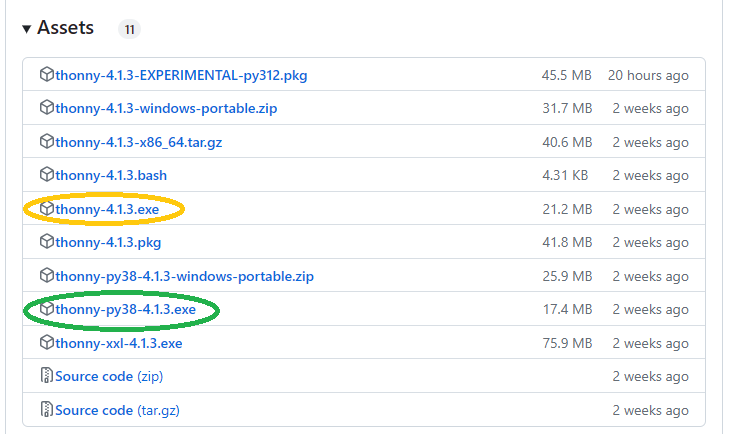
Task: Download the thonny-4.1.3.exe installer
Action: coord(106,209)
